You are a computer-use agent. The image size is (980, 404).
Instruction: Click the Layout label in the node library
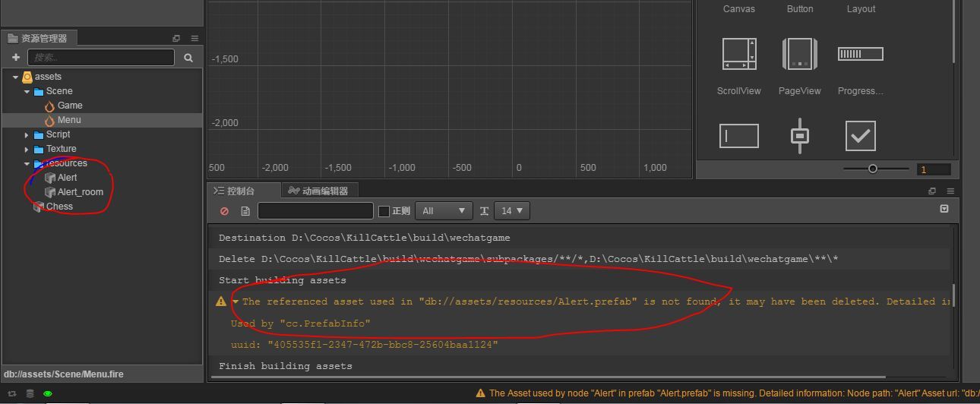(x=861, y=9)
